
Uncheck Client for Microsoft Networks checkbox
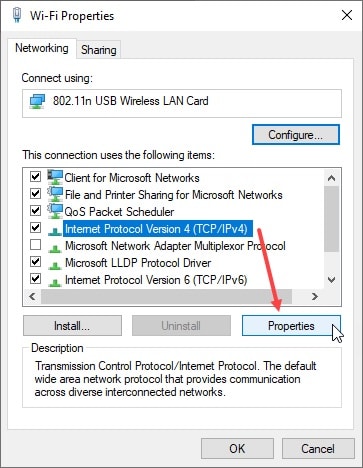coord(35,176)
